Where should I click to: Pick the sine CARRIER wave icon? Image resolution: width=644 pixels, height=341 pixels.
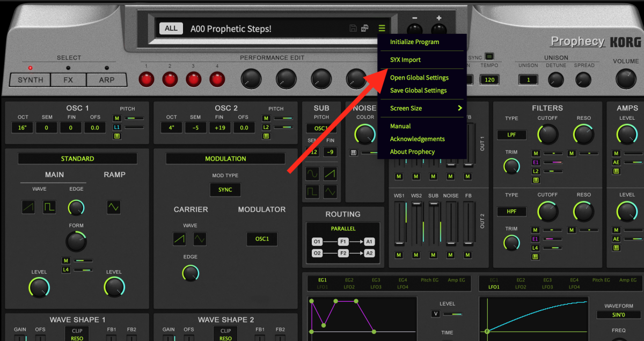coord(200,239)
